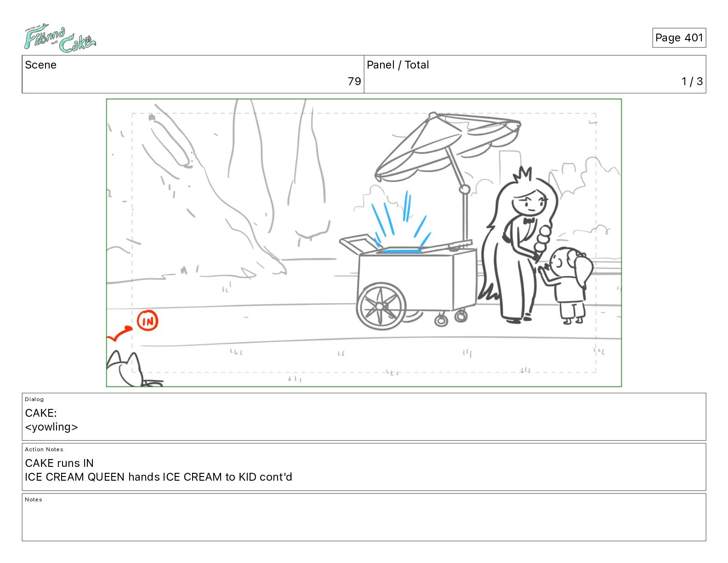Screen dimensions: 728x563
Task: Select the 'CAKE:' dialog speaker line
Action: click(41, 413)
